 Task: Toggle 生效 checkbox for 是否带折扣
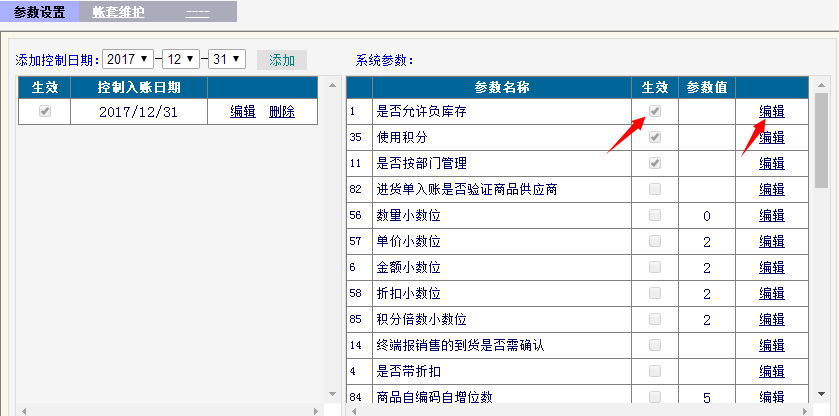point(654,370)
